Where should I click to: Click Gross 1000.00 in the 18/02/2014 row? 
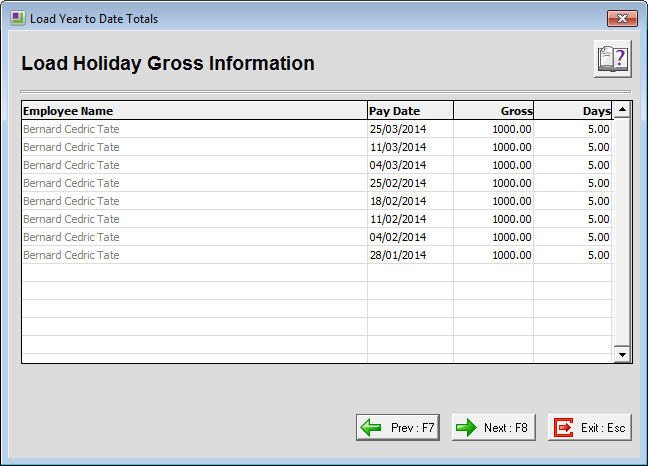(493, 201)
